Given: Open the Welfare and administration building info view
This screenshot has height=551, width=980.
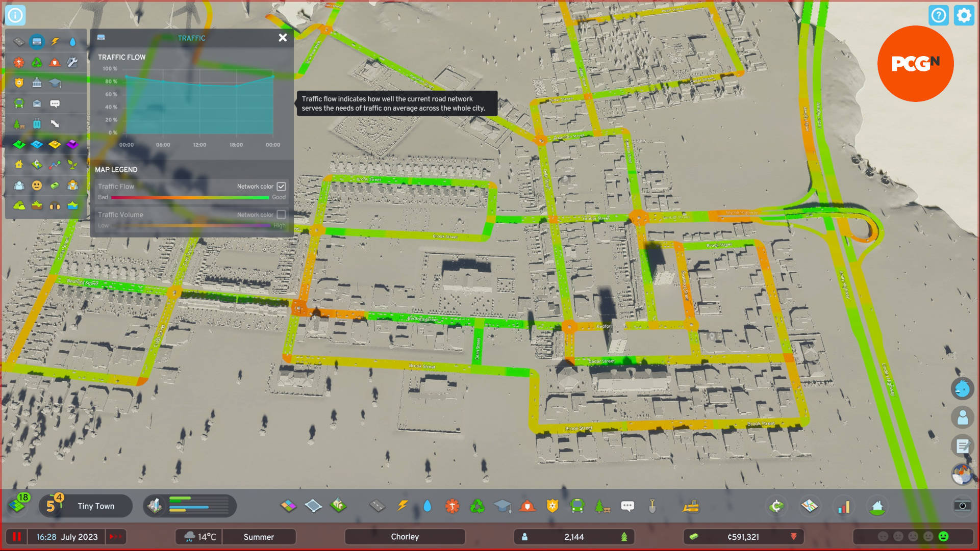Looking at the screenshot, I should (37, 83).
